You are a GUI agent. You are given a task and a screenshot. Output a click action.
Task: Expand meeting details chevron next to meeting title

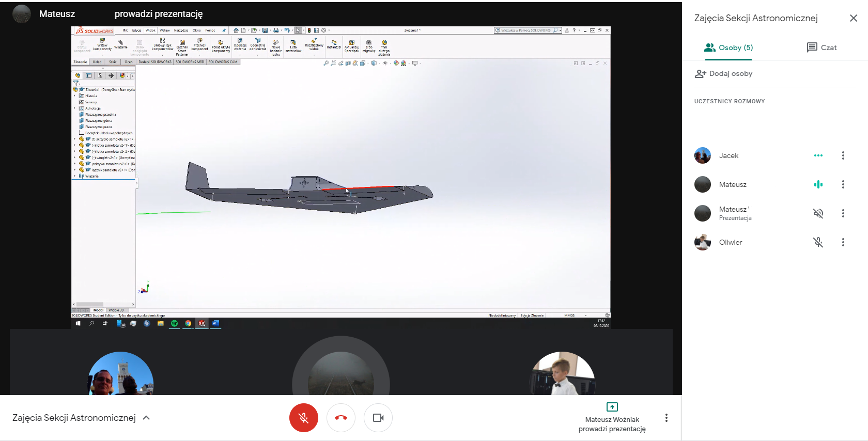pos(146,418)
